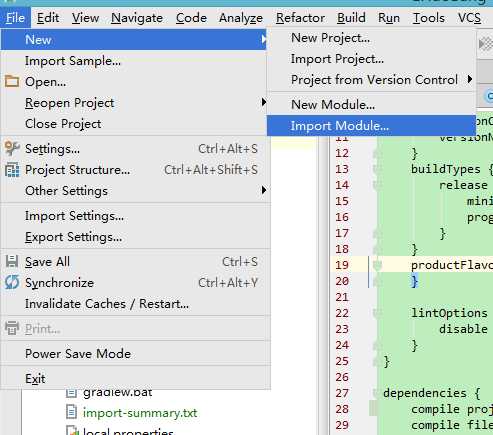The width and height of the screenshot is (493, 435).
Task: Click line number 19 in gutter
Action: coord(342,265)
